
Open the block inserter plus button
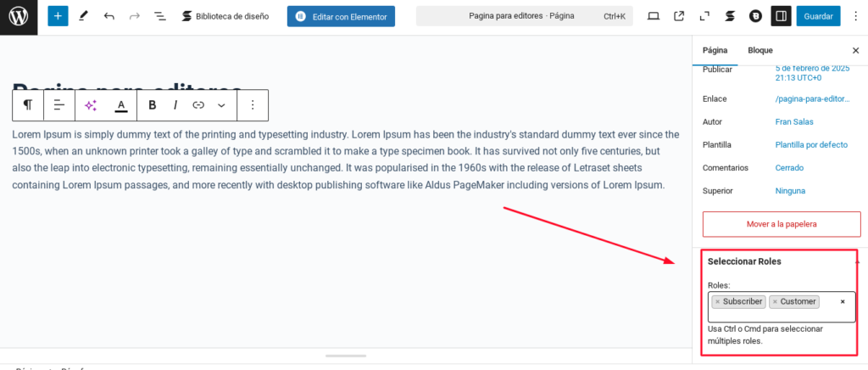point(58,16)
